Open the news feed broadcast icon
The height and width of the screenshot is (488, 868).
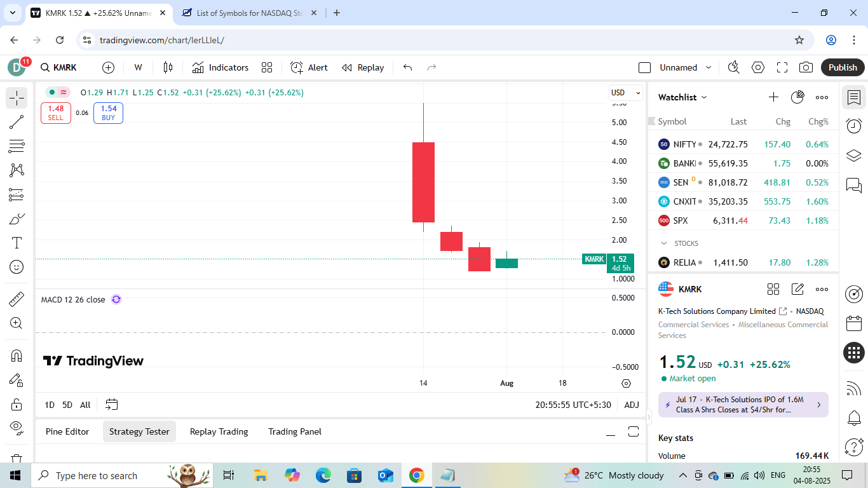coord(854,388)
